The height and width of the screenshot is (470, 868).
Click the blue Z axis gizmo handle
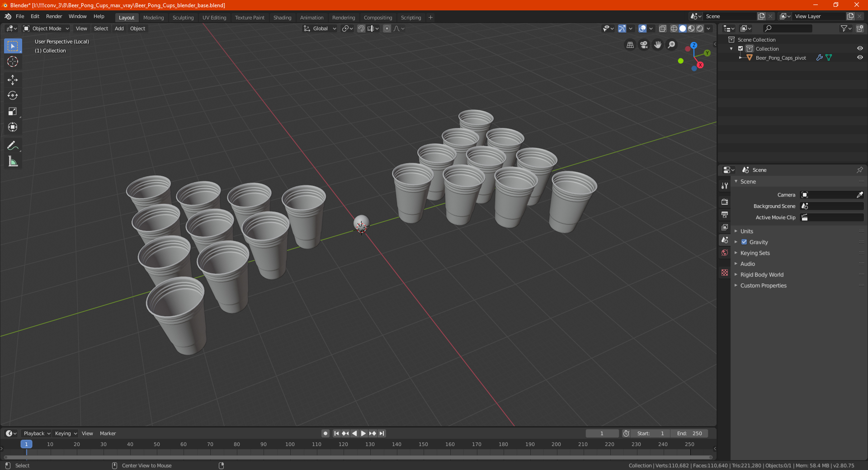[694, 46]
